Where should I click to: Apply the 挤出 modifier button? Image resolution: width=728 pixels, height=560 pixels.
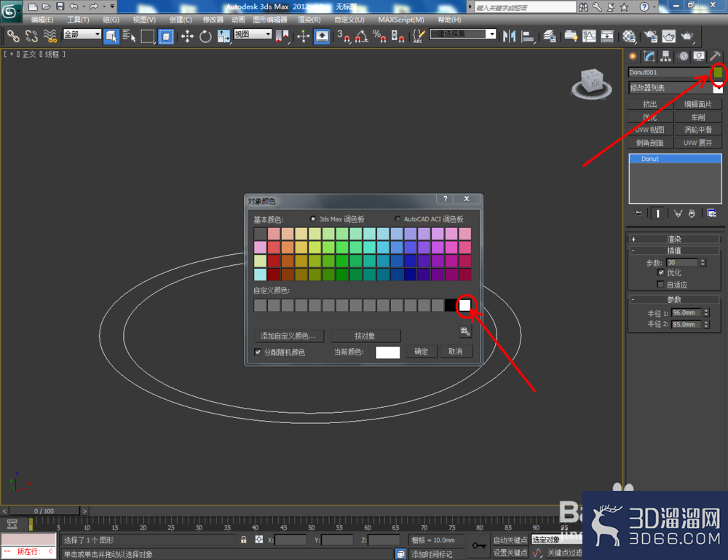(x=650, y=104)
